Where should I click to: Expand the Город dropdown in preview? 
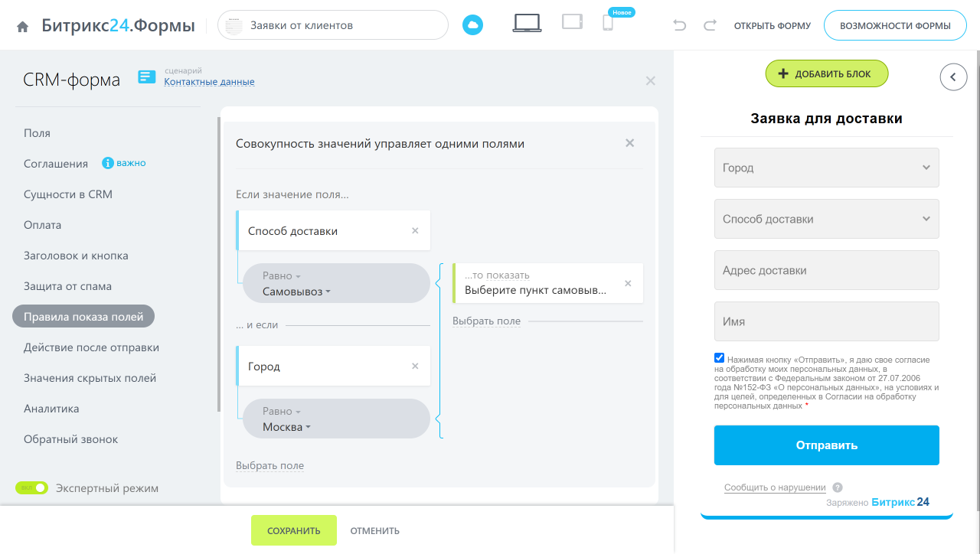pyautogui.click(x=826, y=168)
